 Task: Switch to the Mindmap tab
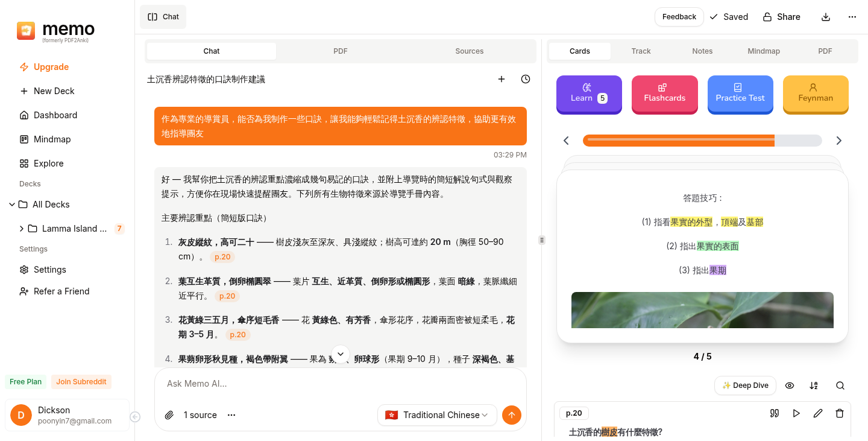point(764,51)
